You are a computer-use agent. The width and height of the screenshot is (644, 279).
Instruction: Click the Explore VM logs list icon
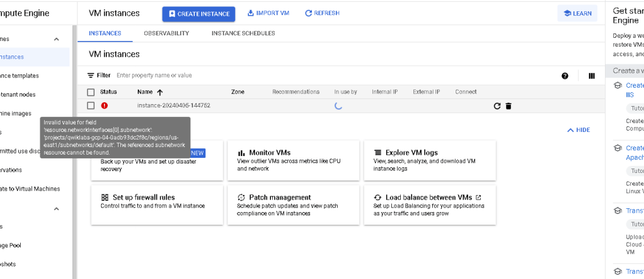377,153
